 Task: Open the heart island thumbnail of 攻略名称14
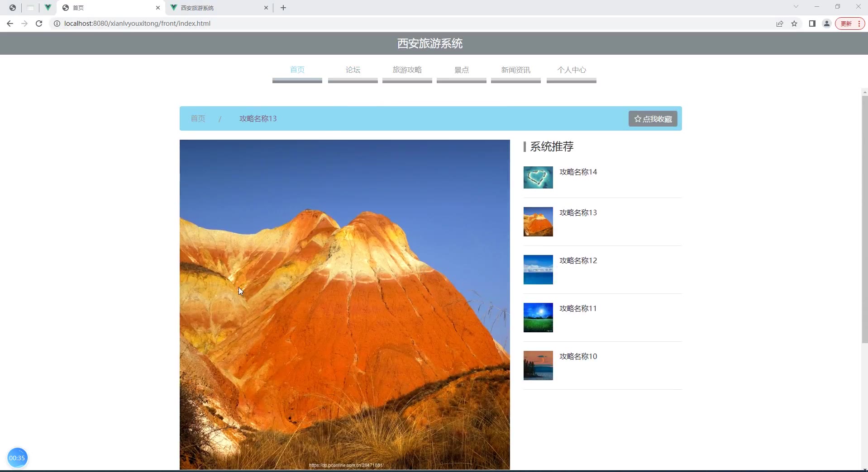538,177
